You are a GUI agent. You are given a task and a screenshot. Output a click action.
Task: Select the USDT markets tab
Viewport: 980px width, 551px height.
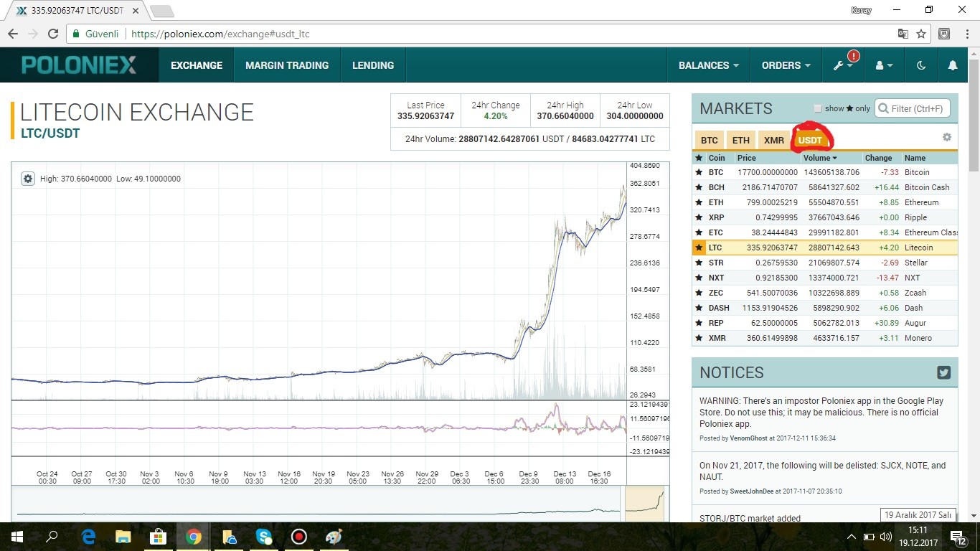(811, 140)
